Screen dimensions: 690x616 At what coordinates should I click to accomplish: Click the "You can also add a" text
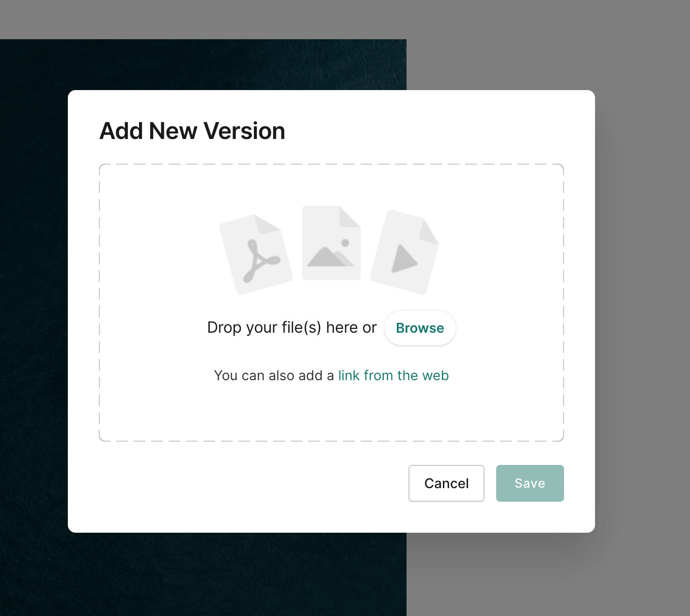coord(274,375)
